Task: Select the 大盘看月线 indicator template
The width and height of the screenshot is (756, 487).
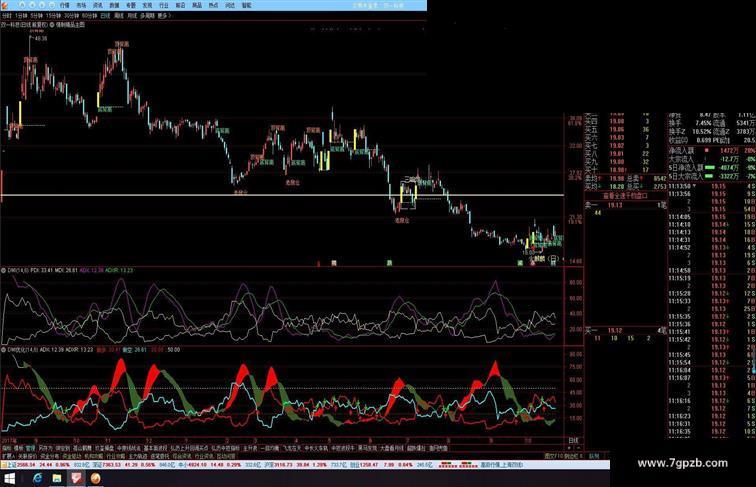Action: 392,448
